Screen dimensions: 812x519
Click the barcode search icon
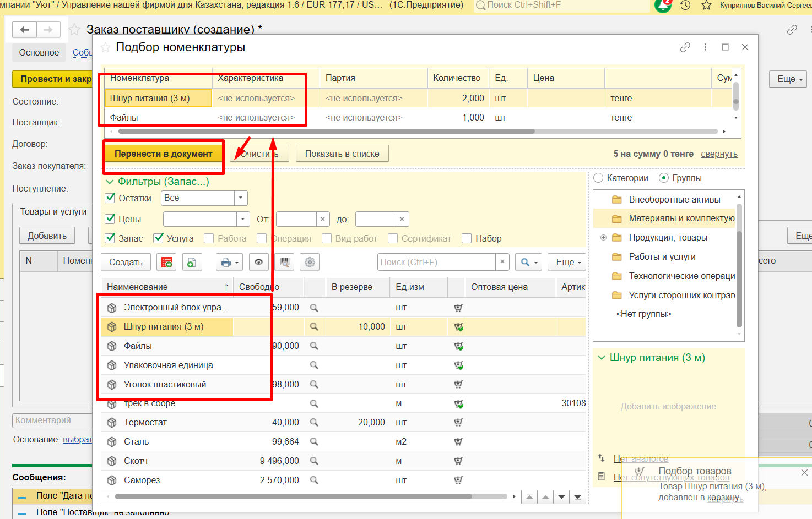(284, 263)
